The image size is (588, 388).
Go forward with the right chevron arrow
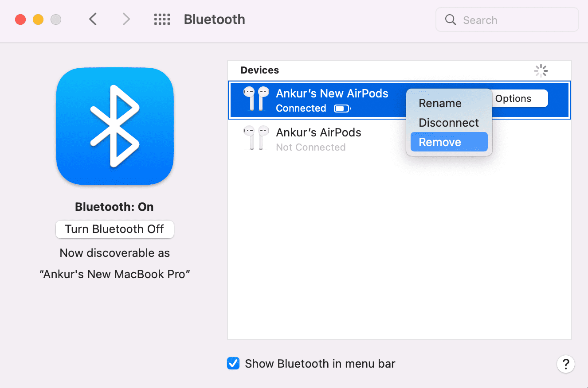[126, 19]
